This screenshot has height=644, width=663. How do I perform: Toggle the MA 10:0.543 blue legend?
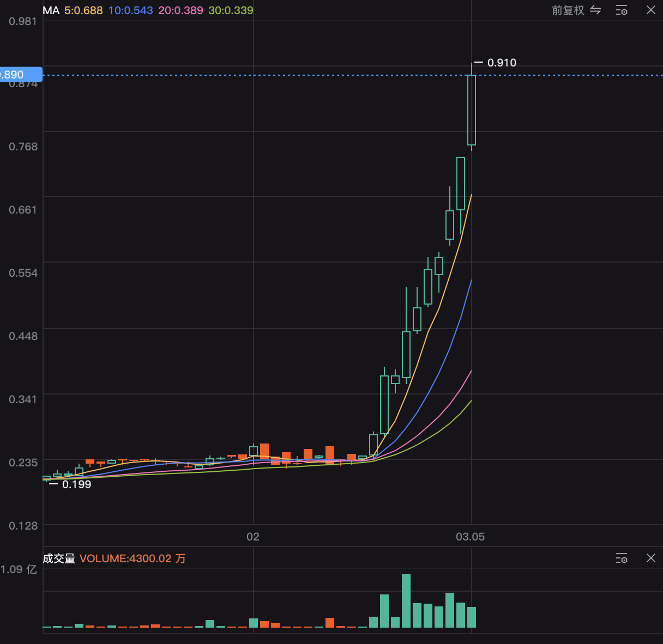coord(130,10)
